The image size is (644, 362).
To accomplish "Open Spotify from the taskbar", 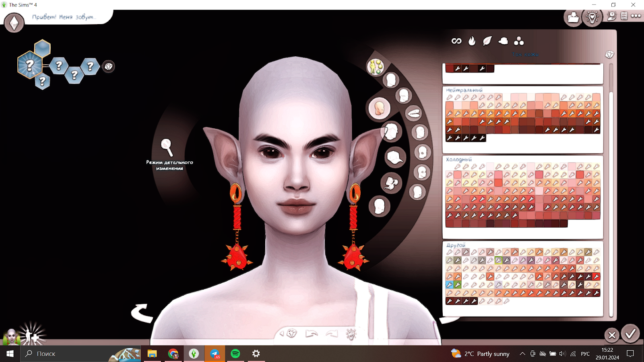I will click(235, 354).
